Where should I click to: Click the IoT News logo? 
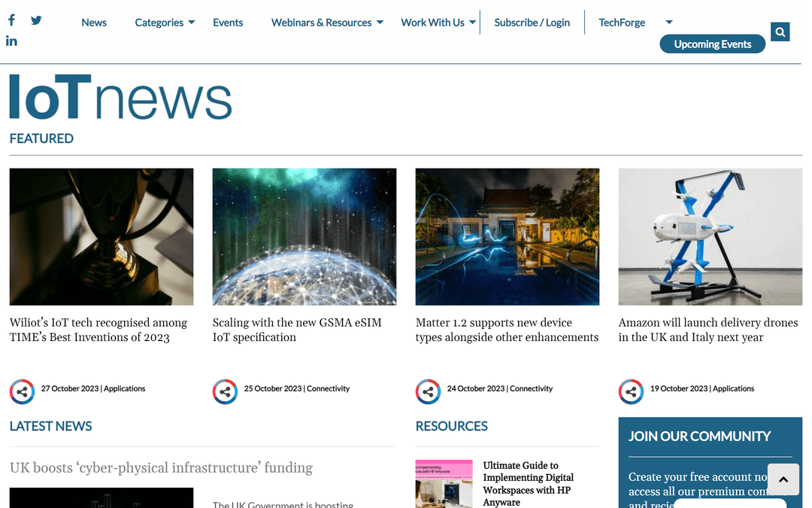120,98
